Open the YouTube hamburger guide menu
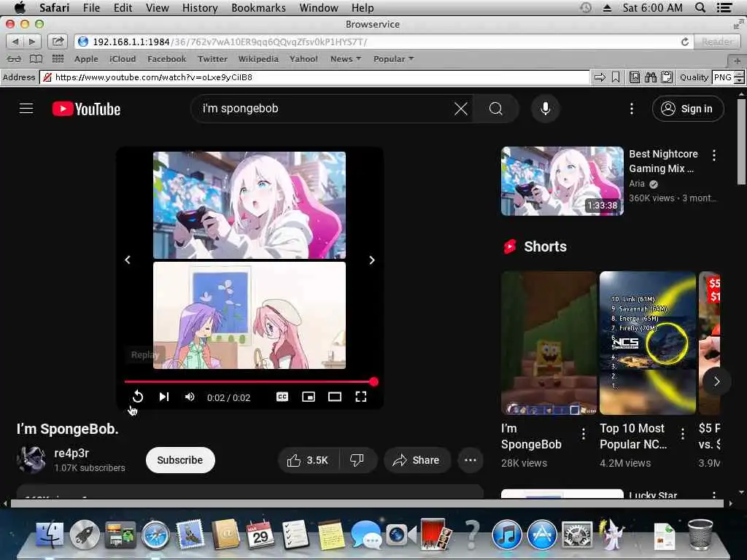The height and width of the screenshot is (560, 747). [26, 109]
